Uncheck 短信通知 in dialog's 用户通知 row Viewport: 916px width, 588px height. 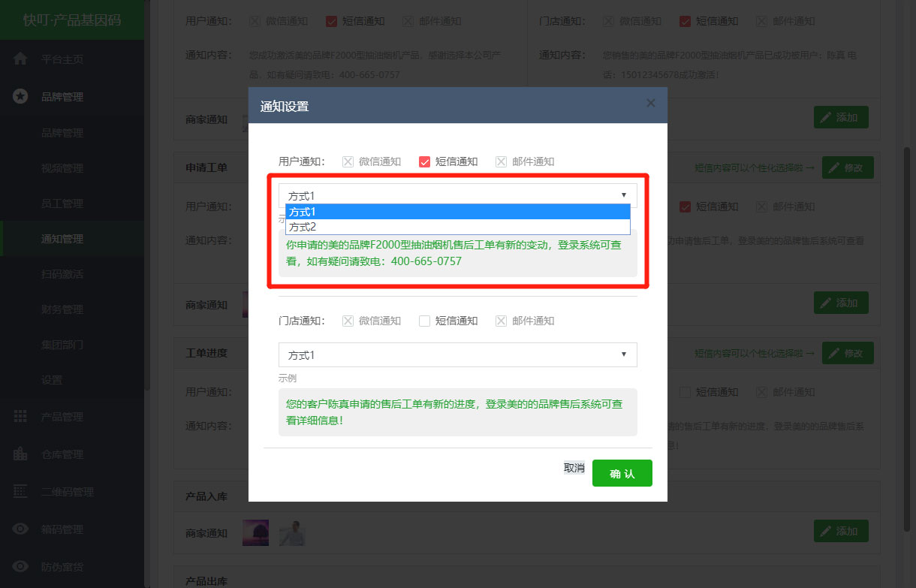(424, 161)
